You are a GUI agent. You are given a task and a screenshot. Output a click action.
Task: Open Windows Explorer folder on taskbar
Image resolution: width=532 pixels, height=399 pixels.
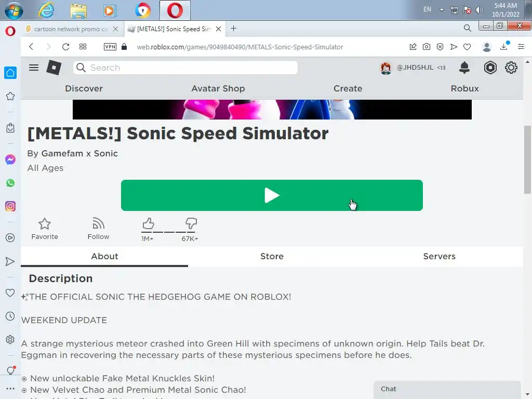(78, 10)
